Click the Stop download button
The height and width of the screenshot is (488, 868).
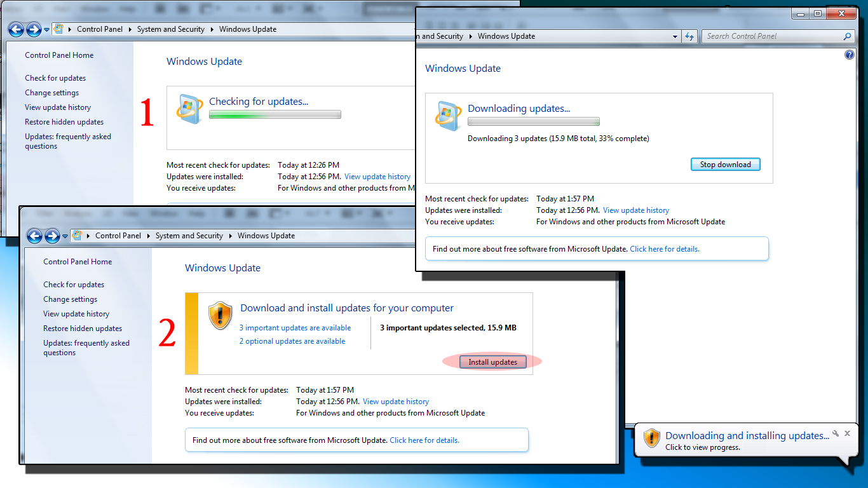[x=725, y=165]
